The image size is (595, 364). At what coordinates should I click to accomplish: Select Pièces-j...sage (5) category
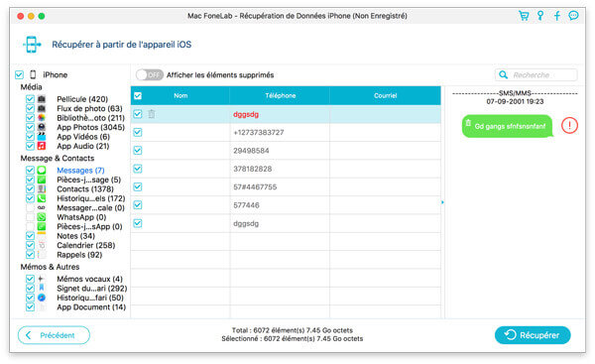point(89,180)
